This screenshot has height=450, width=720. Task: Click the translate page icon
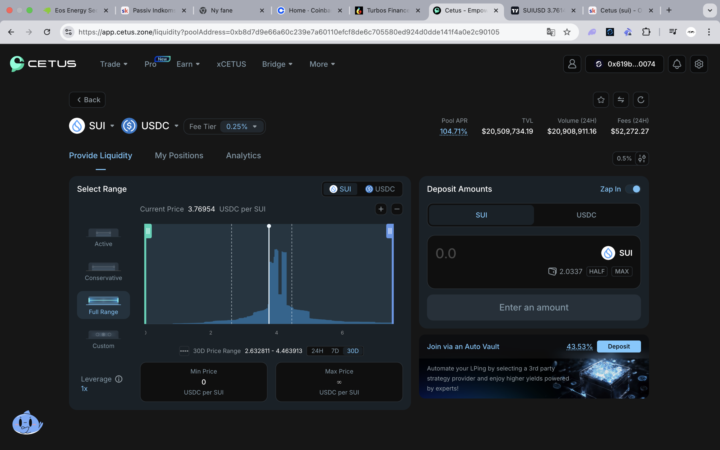point(551,32)
